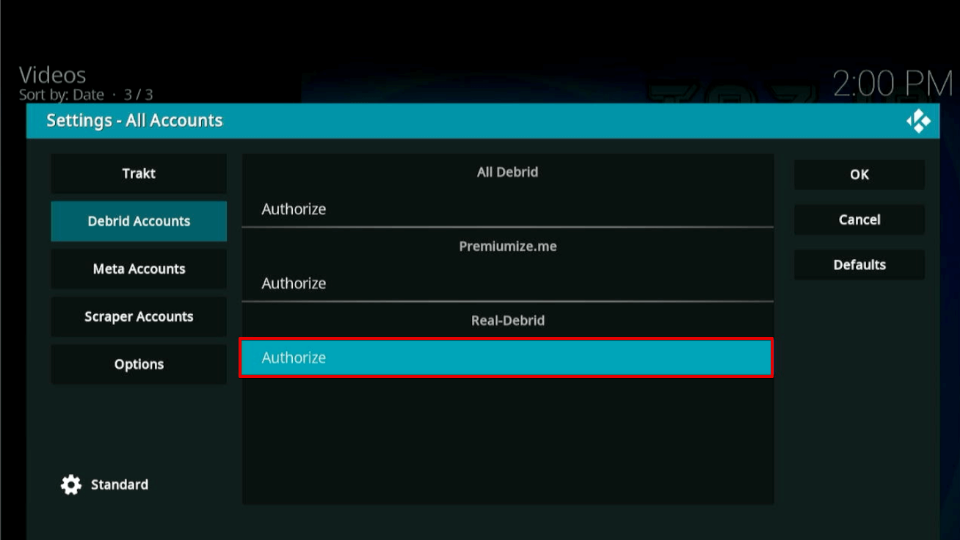960x540 pixels.
Task: Authorize the Real-Debrid account
Action: (506, 358)
